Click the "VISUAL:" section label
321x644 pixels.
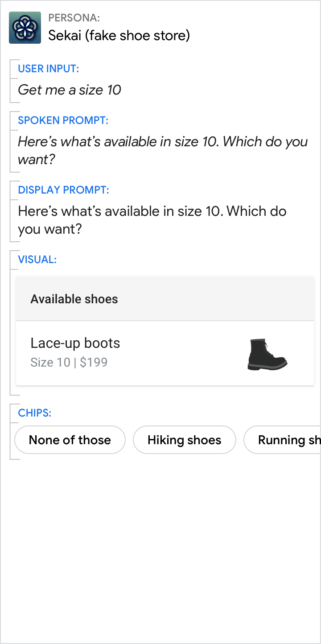tap(37, 260)
